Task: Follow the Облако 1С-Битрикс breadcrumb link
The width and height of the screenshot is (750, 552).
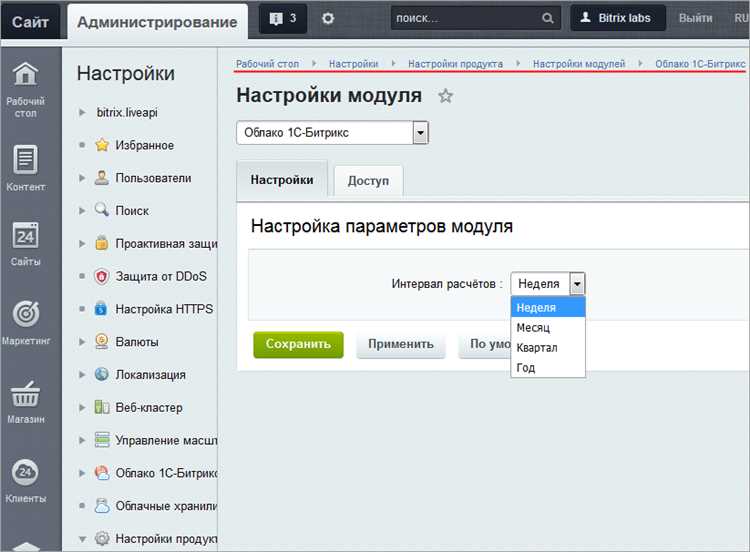Action: [700, 64]
